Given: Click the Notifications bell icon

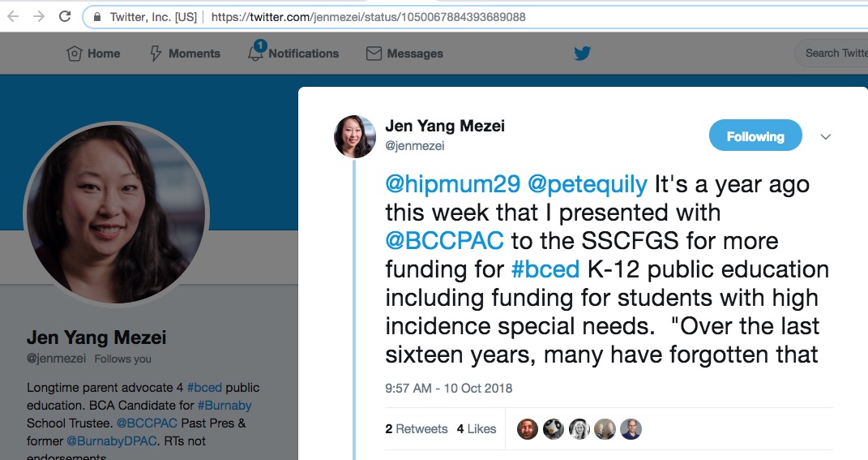Looking at the screenshot, I should click(256, 53).
